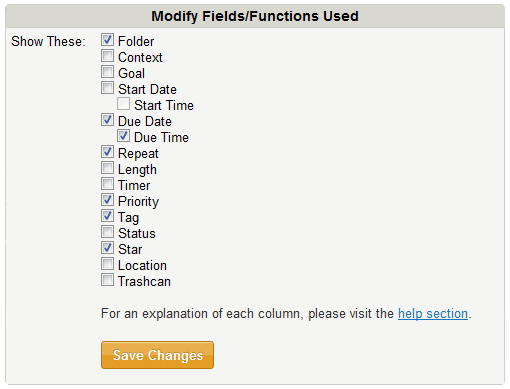Click the Priority label text
The image size is (510, 389).
(x=138, y=202)
